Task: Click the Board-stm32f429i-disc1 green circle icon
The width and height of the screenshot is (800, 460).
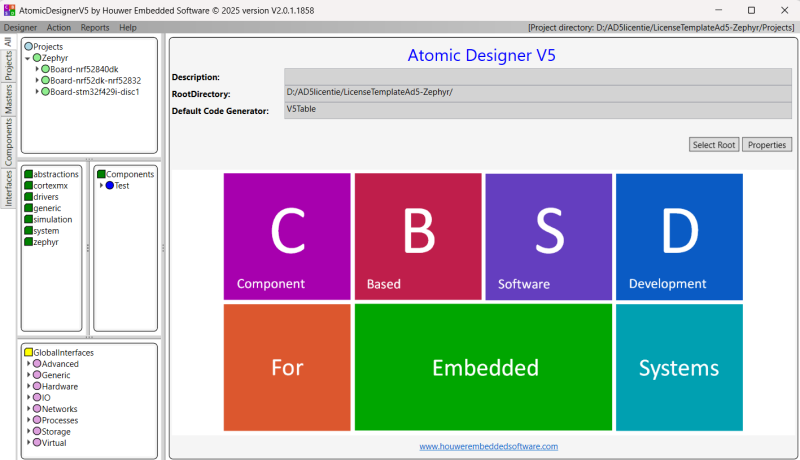Action: (45, 91)
